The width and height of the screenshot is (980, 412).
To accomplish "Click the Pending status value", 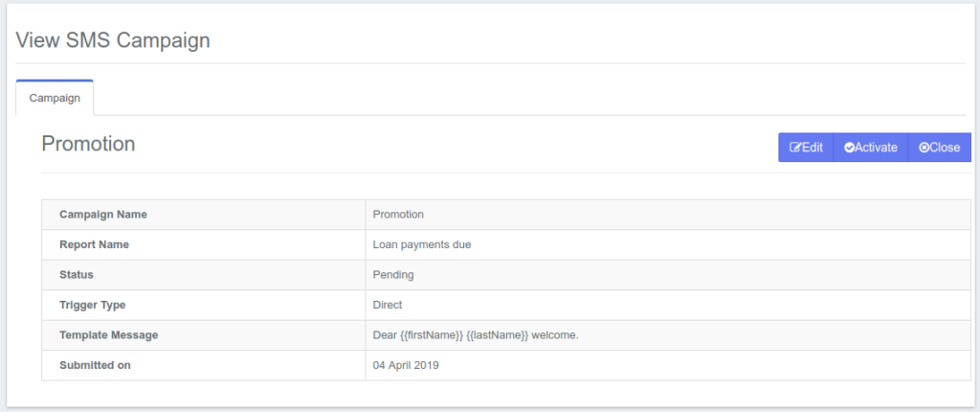I will [x=393, y=275].
